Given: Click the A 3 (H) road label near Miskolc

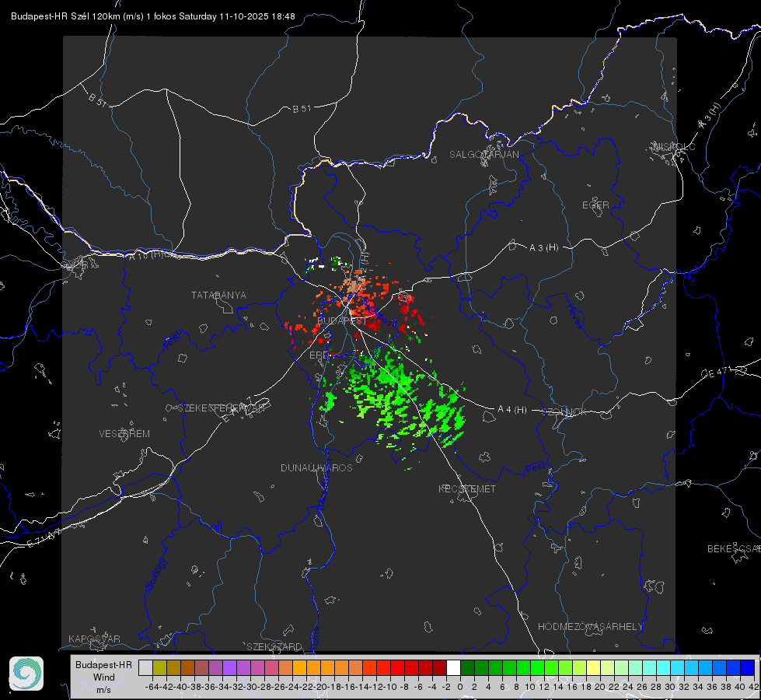Looking at the screenshot, I should click(710, 117).
